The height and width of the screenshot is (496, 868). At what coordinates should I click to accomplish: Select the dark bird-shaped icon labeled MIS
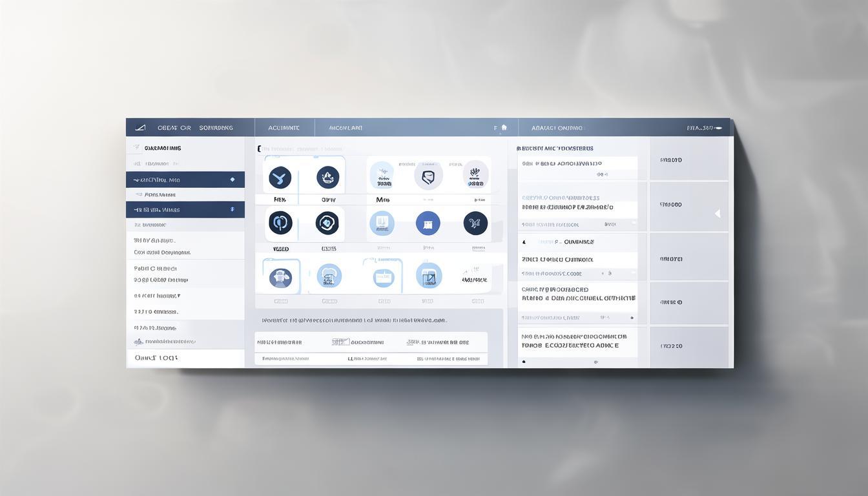coord(280,178)
